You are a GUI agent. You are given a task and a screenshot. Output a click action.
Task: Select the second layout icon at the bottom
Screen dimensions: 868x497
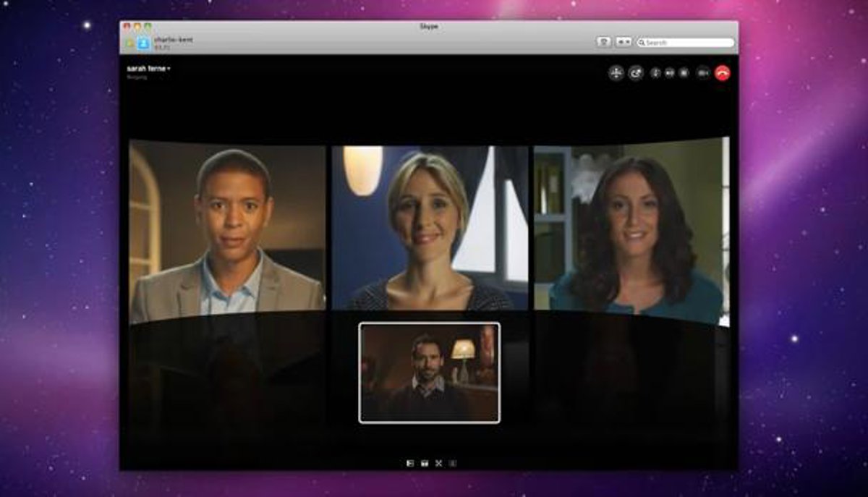425,463
